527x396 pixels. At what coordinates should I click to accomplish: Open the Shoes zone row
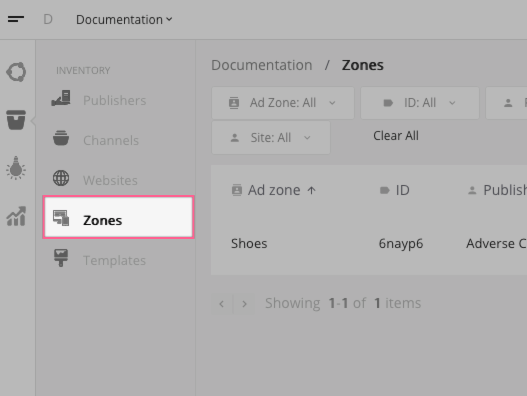[x=369, y=244]
